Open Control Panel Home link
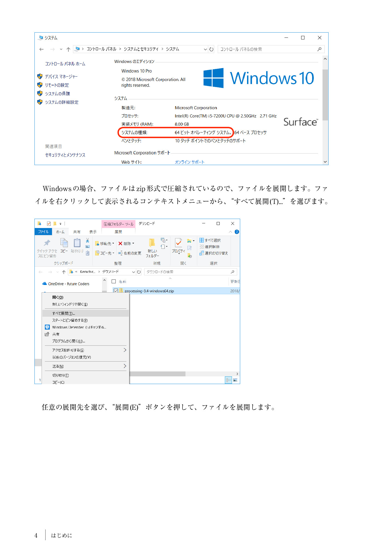This screenshot has height=554, width=392. pos(65,64)
